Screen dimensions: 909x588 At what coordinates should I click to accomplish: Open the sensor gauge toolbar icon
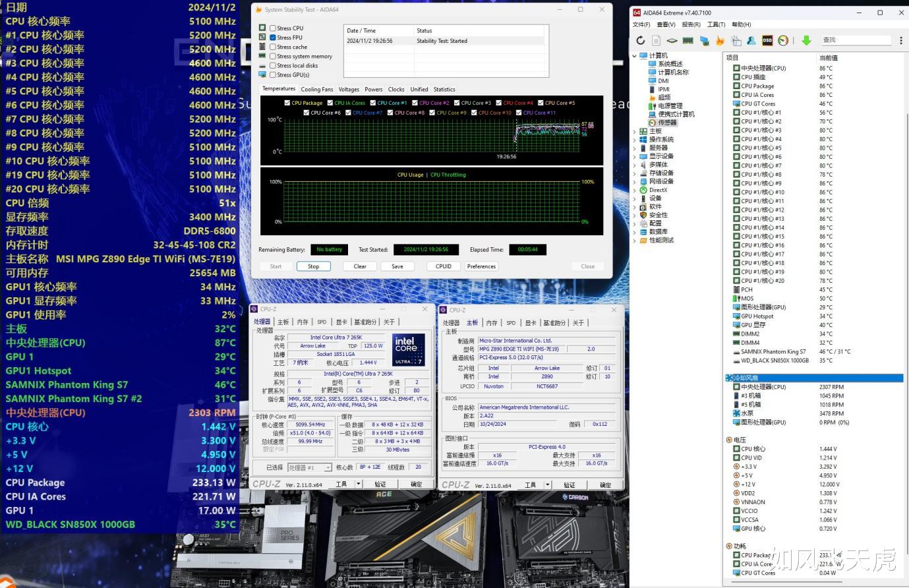(783, 40)
